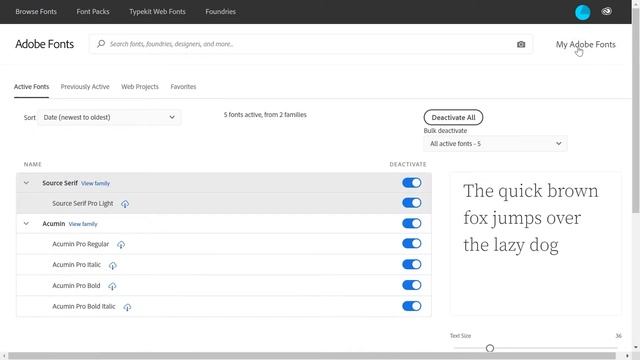Open Foundries in top navigation
Viewport: 640px width, 360px height.
(x=220, y=12)
